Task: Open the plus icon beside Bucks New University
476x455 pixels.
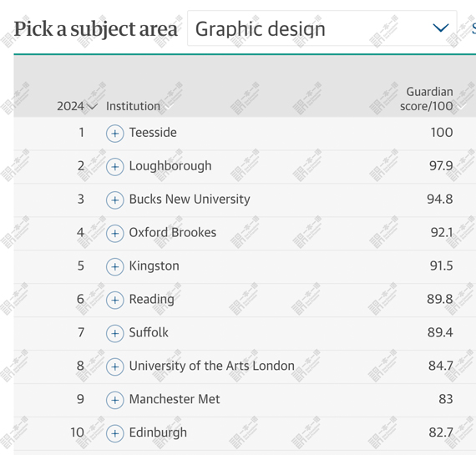Action: coord(114,200)
